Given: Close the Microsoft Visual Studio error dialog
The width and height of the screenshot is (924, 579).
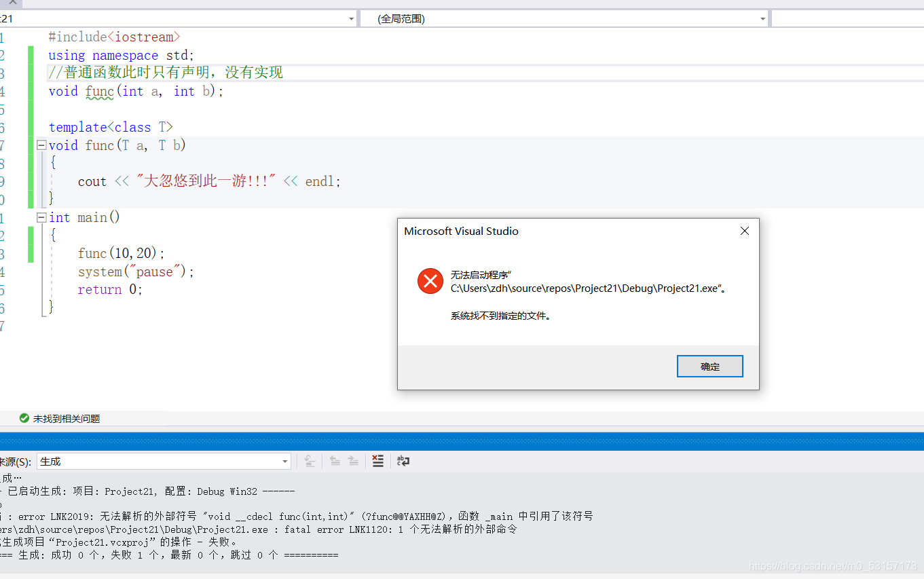Looking at the screenshot, I should pos(744,231).
